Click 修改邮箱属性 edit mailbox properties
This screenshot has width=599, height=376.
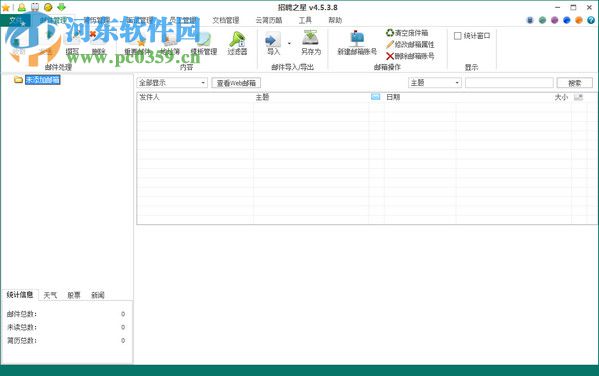coord(410,45)
